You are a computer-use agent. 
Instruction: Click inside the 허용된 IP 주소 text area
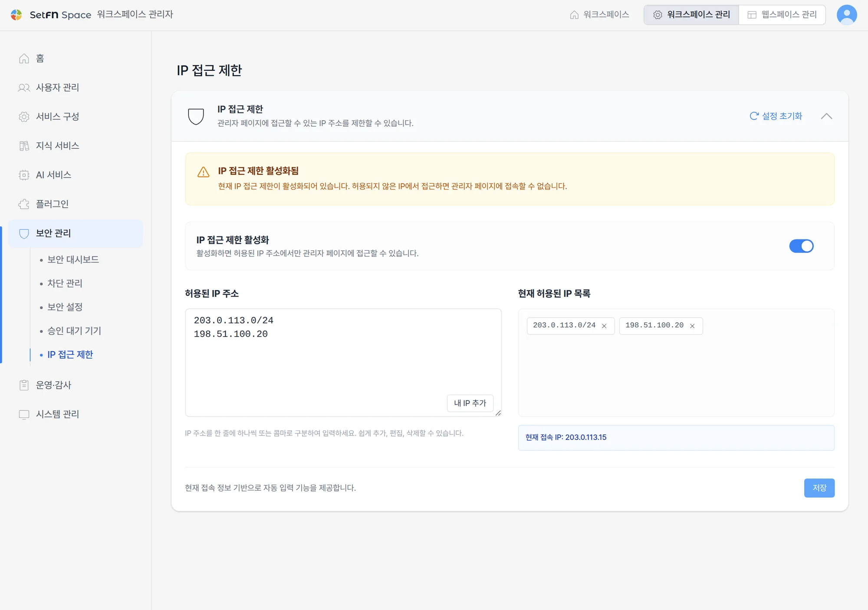[x=343, y=363]
